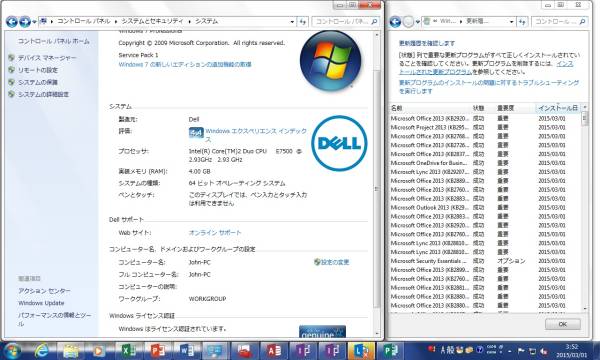Sort by the 重要度 column header
Screen dimensions: 600x360
click(x=515, y=108)
